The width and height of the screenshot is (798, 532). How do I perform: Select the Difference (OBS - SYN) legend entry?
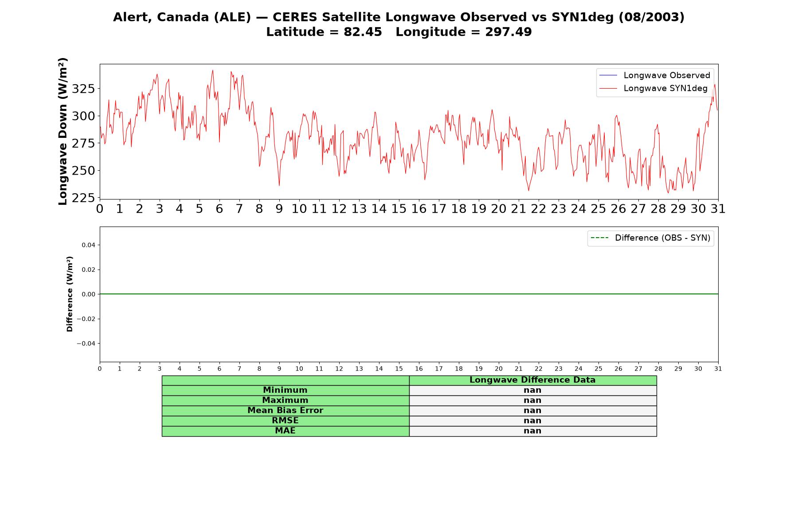click(650, 238)
